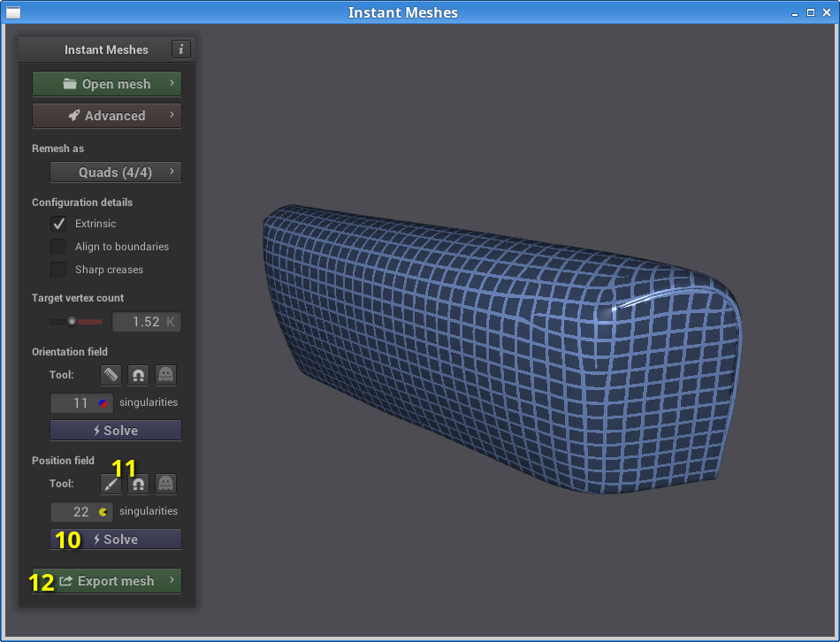840x642 pixels.
Task: Enable Sharp creases checkbox
Action: point(58,270)
